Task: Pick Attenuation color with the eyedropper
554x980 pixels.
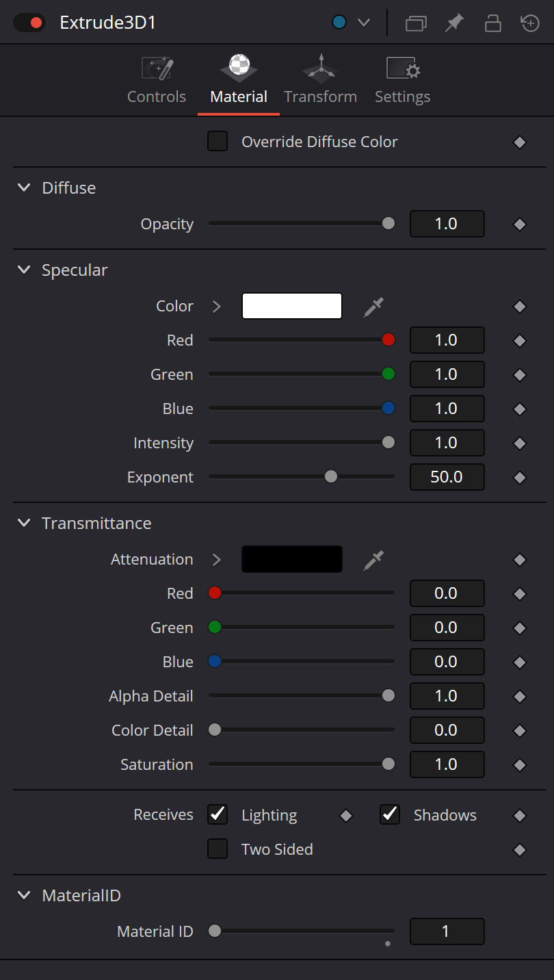Action: [373, 560]
